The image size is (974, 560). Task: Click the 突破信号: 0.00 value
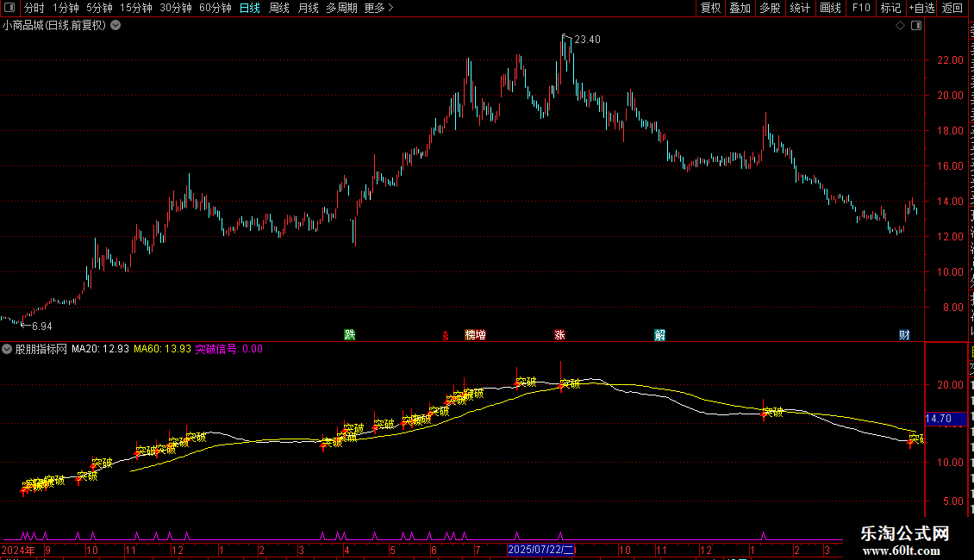click(x=228, y=349)
